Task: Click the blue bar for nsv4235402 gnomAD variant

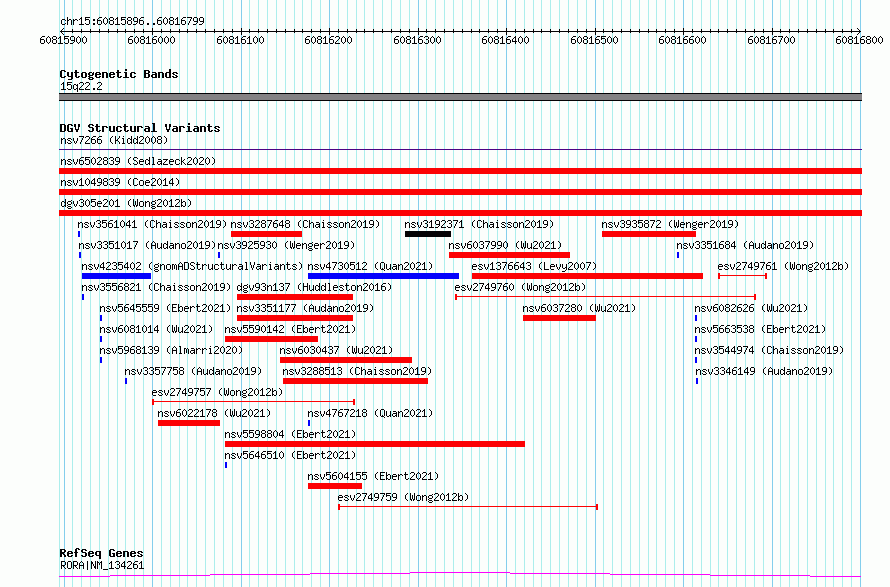Action: coord(116,276)
